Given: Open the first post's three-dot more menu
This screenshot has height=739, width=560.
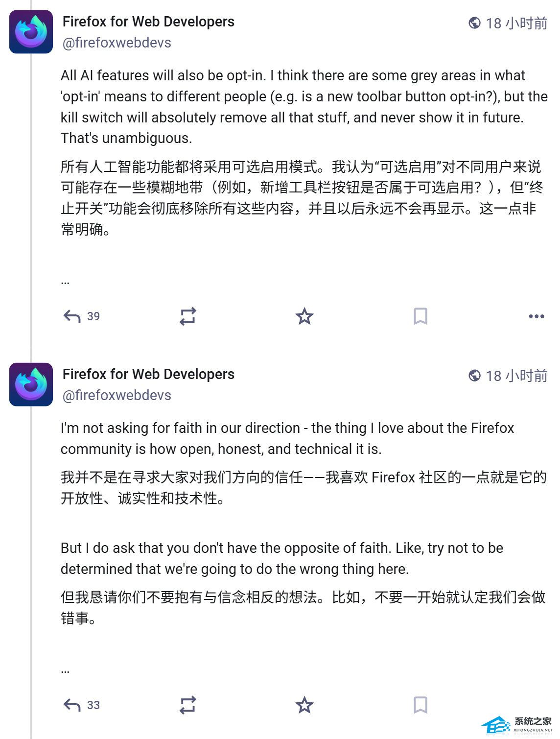Looking at the screenshot, I should coord(537,316).
